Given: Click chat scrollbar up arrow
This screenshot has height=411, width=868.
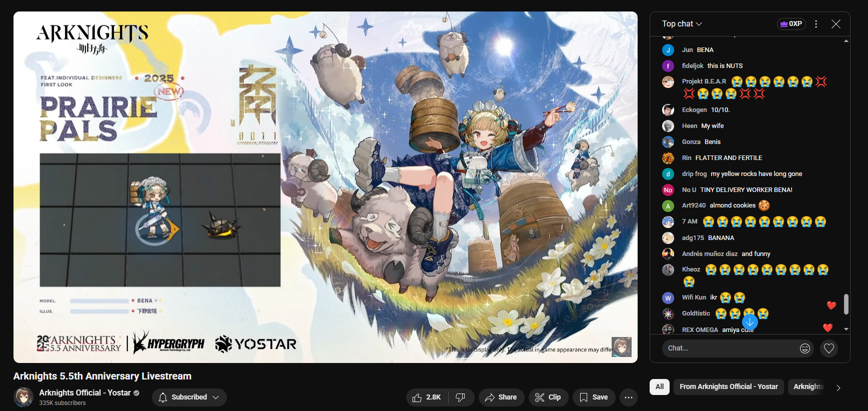Looking at the screenshot, I should 846,40.
